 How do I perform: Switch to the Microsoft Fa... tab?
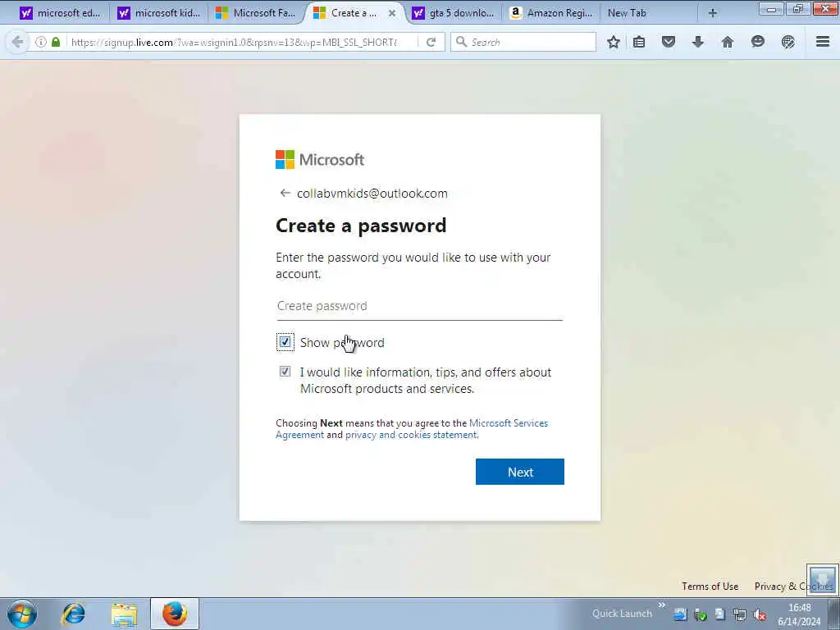coord(256,13)
